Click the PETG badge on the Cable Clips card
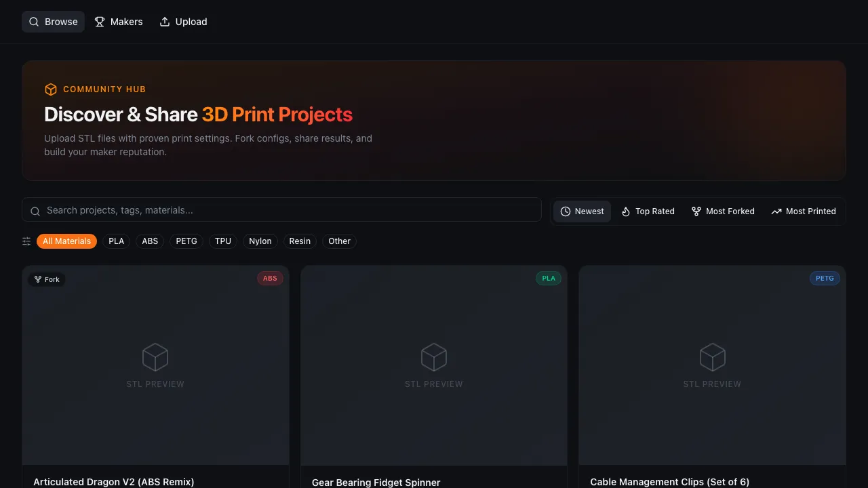Viewport: 868px width, 488px height. point(824,278)
